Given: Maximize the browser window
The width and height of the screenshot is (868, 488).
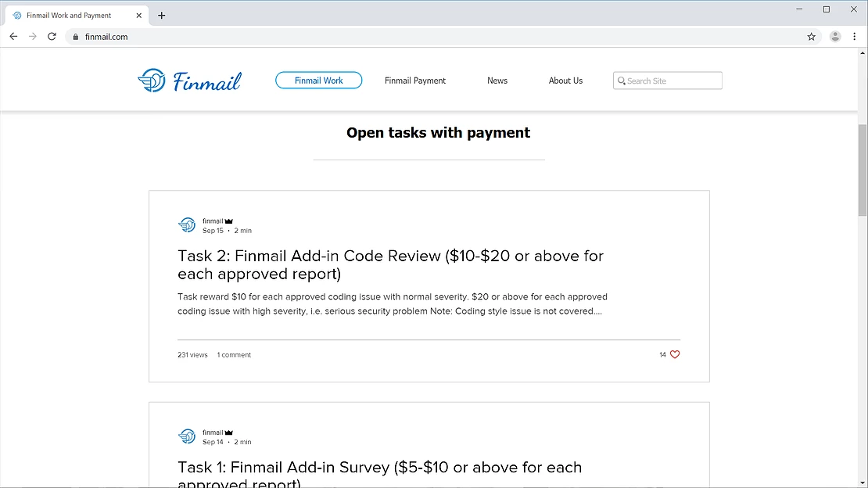Looking at the screenshot, I should pos(826,9).
